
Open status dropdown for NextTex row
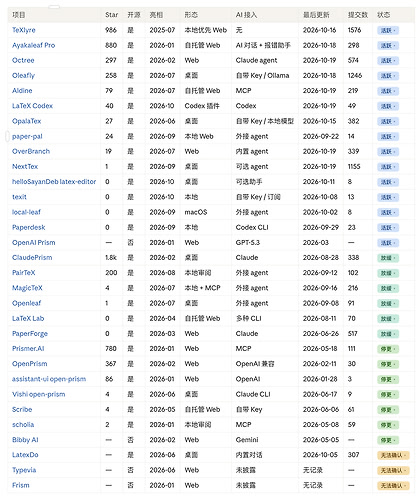pyautogui.click(x=388, y=167)
